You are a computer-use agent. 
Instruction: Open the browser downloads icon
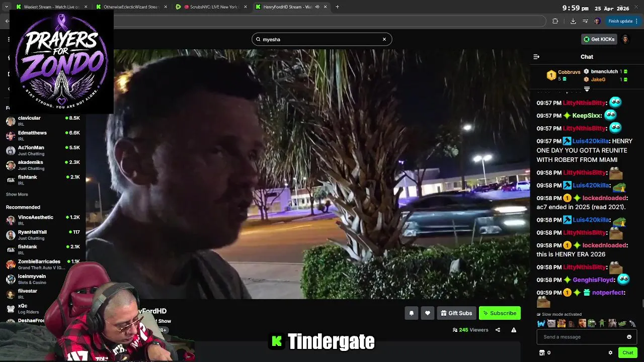573,21
